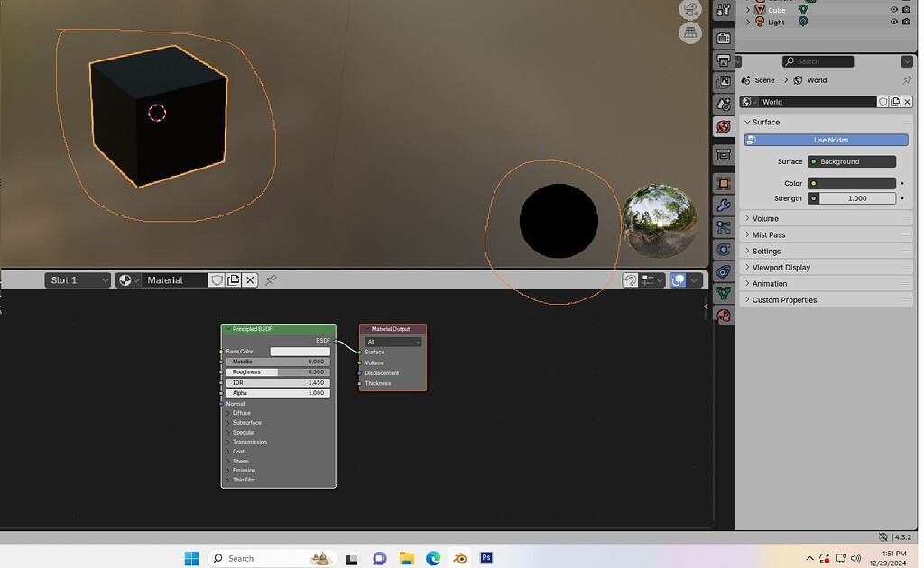This screenshot has width=924, height=568.
Task: Open the Scene properties tab
Action: (x=724, y=105)
